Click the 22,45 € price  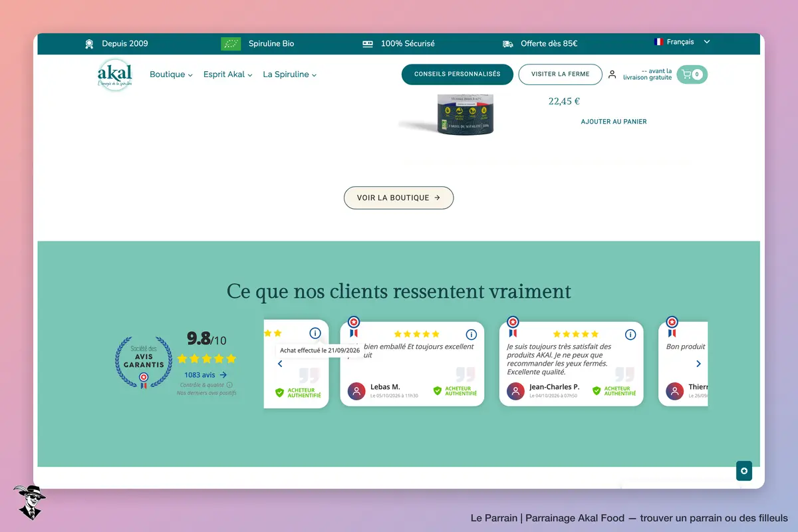pos(564,102)
